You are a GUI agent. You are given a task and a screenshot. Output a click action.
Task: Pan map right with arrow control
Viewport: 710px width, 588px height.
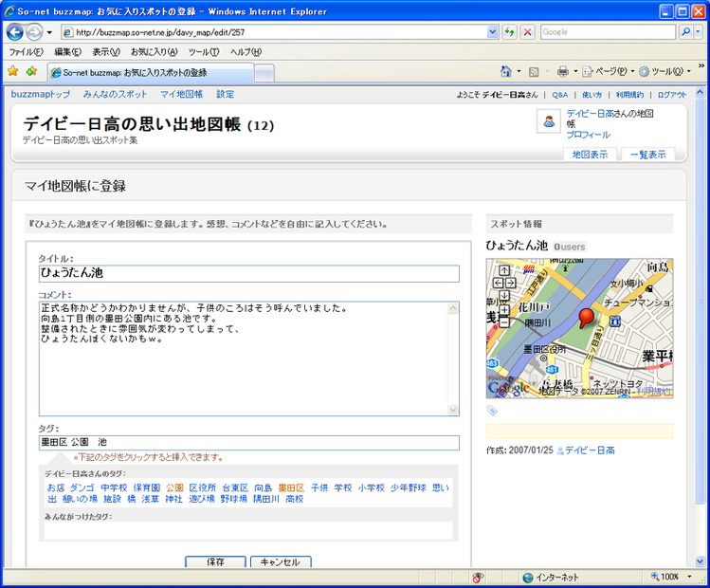510,284
